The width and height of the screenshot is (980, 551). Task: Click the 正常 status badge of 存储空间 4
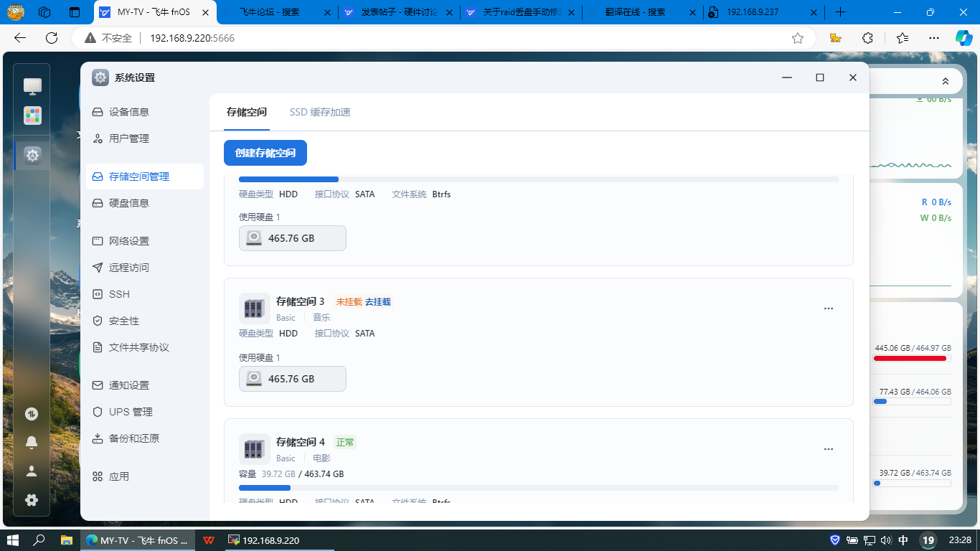[345, 443]
